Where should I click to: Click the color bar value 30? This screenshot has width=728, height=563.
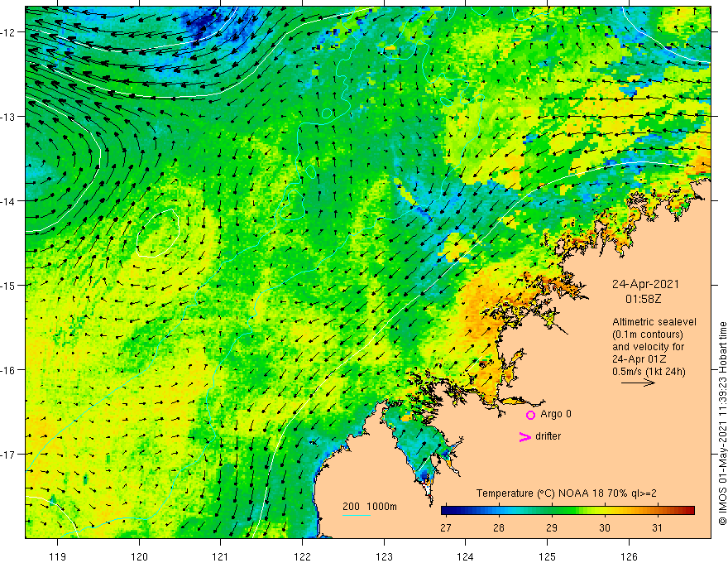[605, 528]
